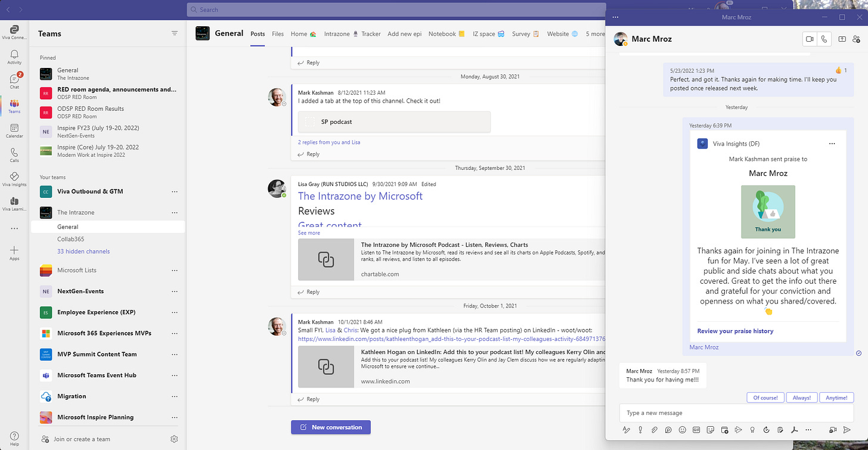
Task: Start a video call with Marc Mroz
Action: (x=810, y=39)
